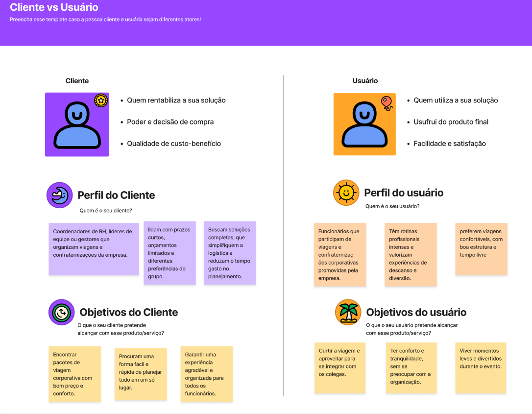This screenshot has width=532, height=414.
Task: Select the red balloon badge on Usuário avatar
Action: pyautogui.click(x=387, y=103)
